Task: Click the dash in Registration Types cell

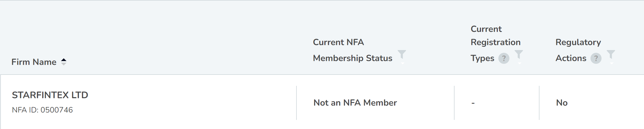Action: [473, 103]
